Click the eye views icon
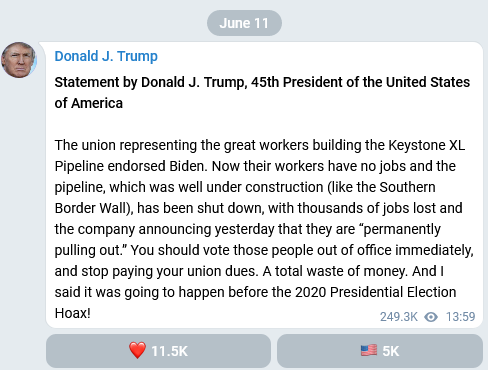This screenshot has height=370, width=488. (431, 317)
